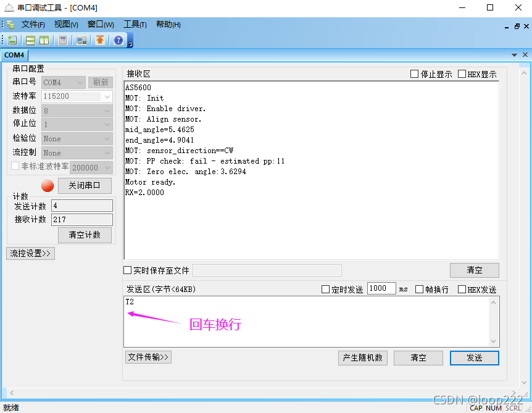The height and width of the screenshot is (413, 532).
Task: Click the 发送 button
Action: click(x=475, y=358)
